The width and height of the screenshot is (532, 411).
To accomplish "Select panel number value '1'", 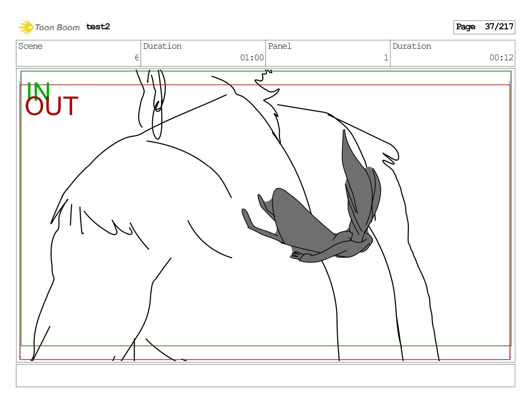I will coord(386,58).
